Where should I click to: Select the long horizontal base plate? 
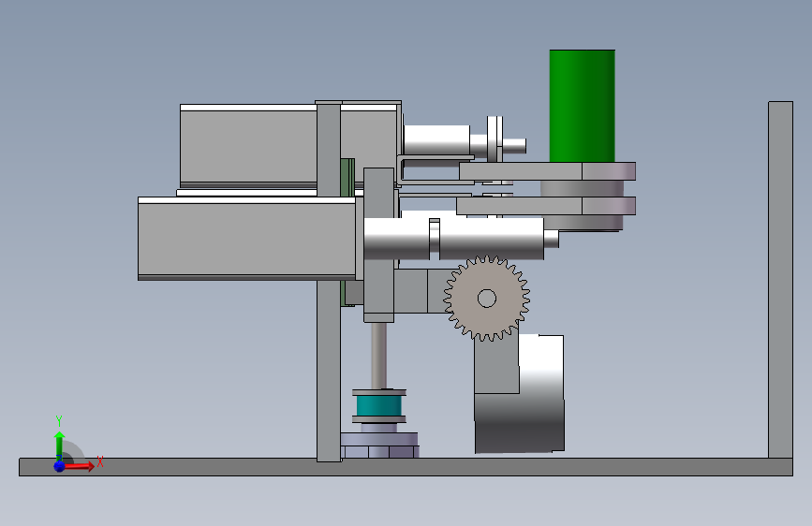(x=406, y=467)
